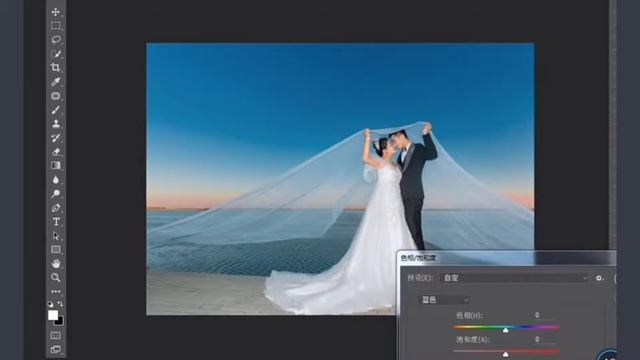
Task: Open the black background color swatch
Action: [x=60, y=322]
